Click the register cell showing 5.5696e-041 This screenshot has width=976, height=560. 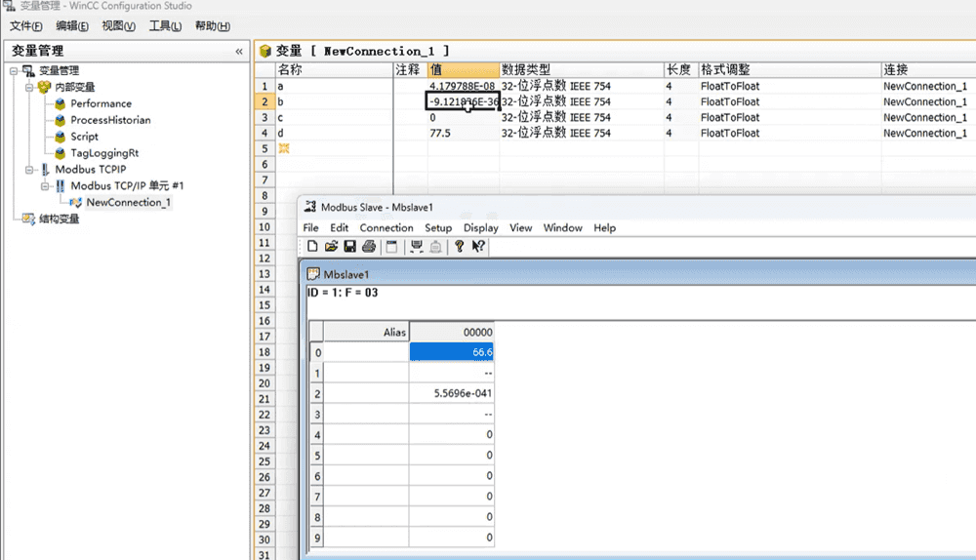451,392
